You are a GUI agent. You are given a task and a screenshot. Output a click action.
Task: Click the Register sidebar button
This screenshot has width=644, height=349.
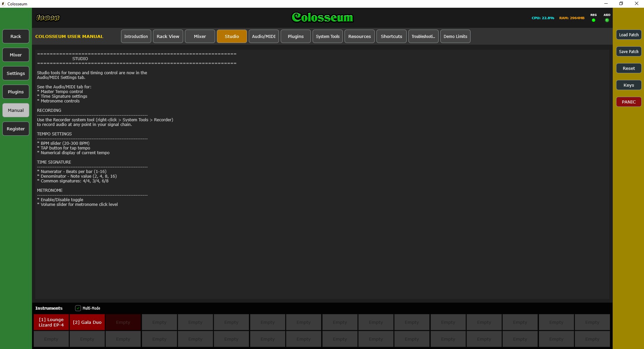tap(16, 129)
